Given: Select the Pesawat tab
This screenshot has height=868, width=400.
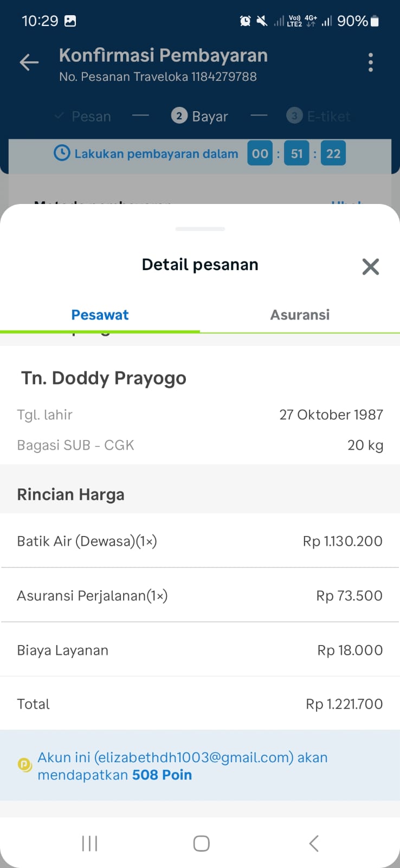Looking at the screenshot, I should coord(100,315).
